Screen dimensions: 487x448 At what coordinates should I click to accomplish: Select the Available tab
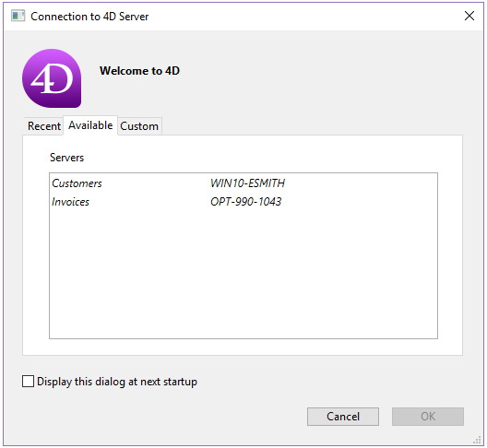click(90, 125)
